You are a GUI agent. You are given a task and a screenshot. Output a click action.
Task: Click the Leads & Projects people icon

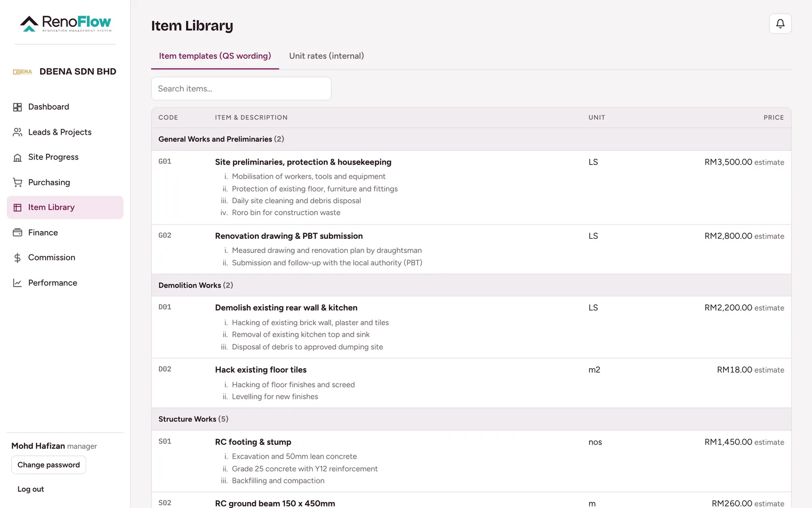(17, 132)
